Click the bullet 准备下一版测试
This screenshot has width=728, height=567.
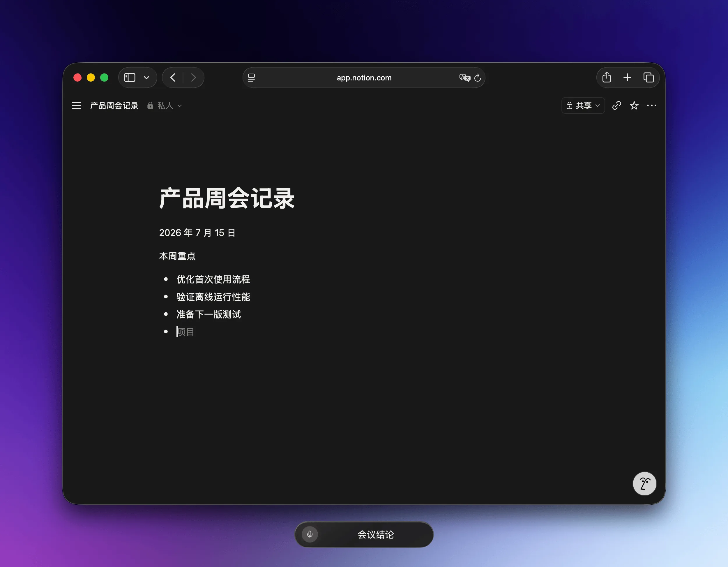(x=209, y=314)
